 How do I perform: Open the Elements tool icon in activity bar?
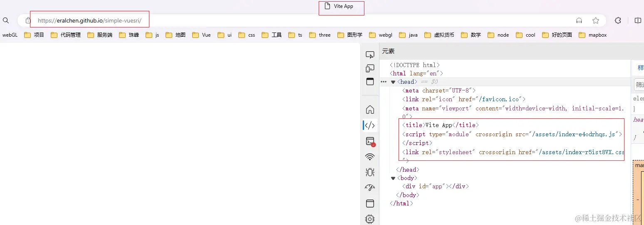[370, 125]
